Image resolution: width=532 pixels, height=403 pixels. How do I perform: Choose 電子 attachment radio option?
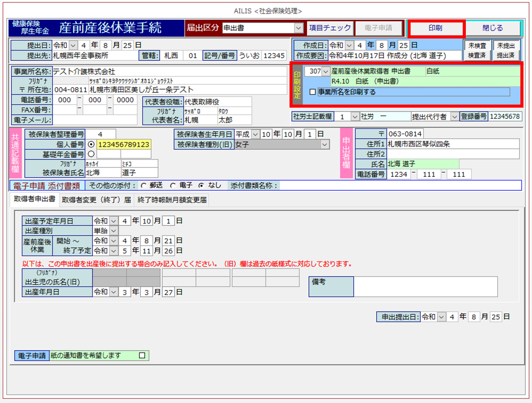pyautogui.click(x=173, y=186)
